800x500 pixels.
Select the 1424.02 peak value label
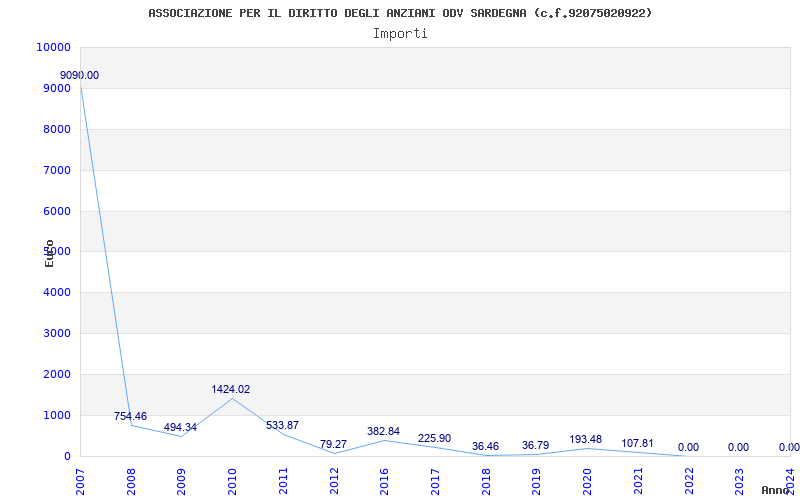click(x=230, y=390)
